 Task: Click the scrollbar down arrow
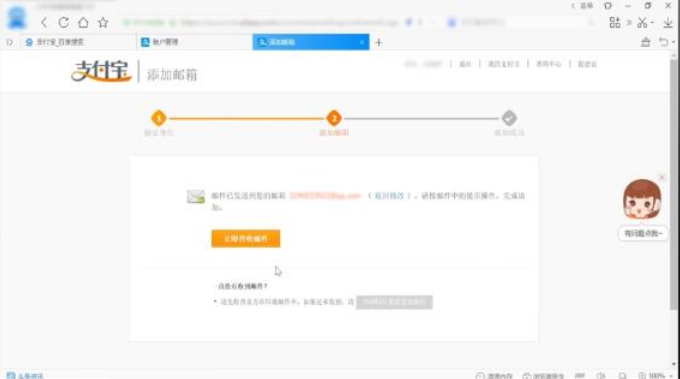pyautogui.click(x=673, y=365)
